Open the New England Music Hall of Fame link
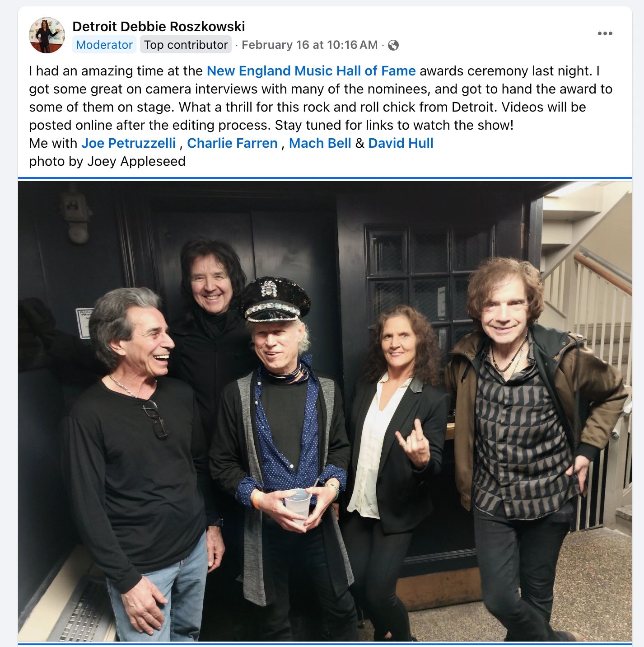 tap(311, 71)
